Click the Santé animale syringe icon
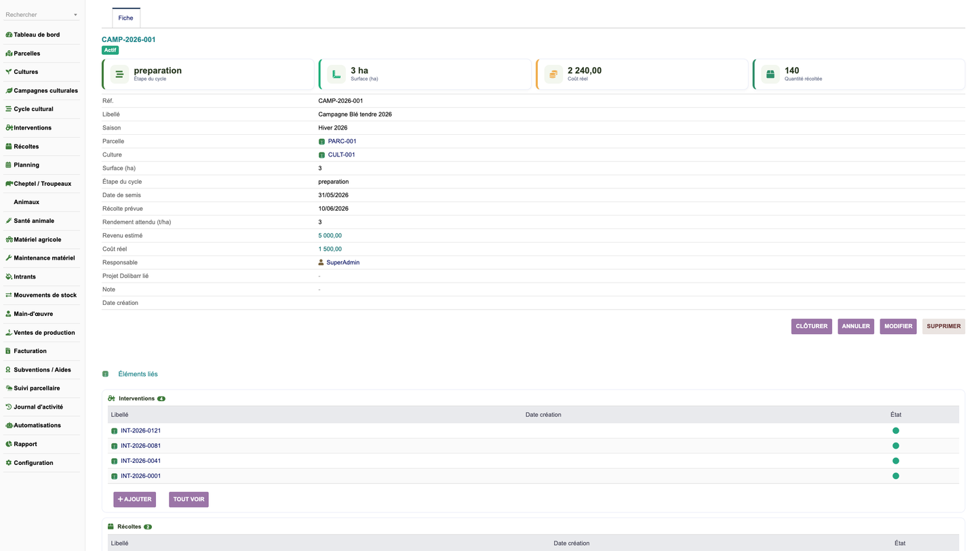980x551 pixels. pos(9,221)
